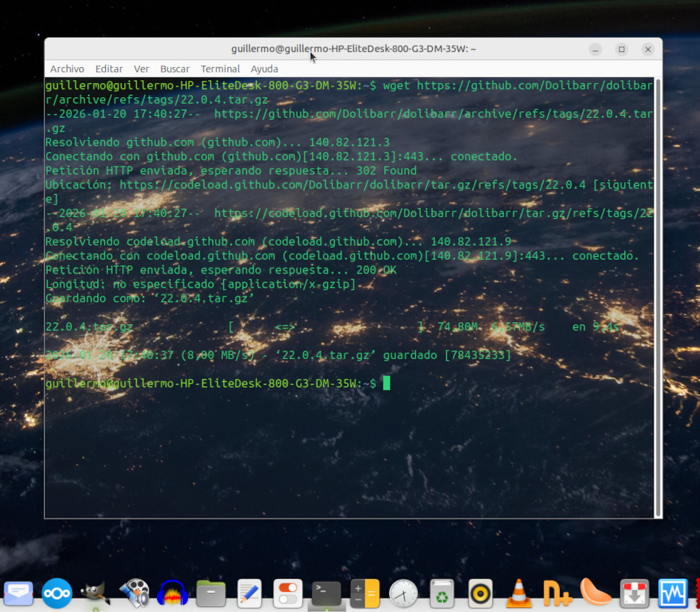Open the Buscar menu
Screen dimensions: 700x612
coord(175,69)
